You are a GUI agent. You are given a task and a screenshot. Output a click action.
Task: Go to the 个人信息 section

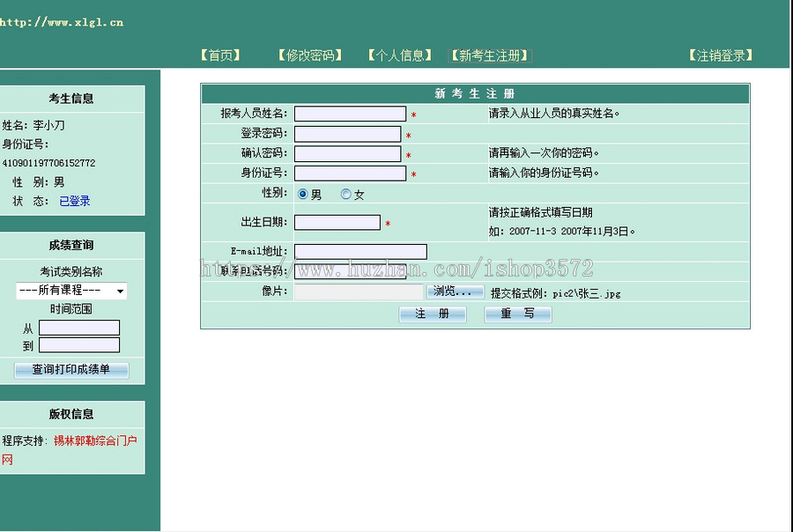coord(398,55)
